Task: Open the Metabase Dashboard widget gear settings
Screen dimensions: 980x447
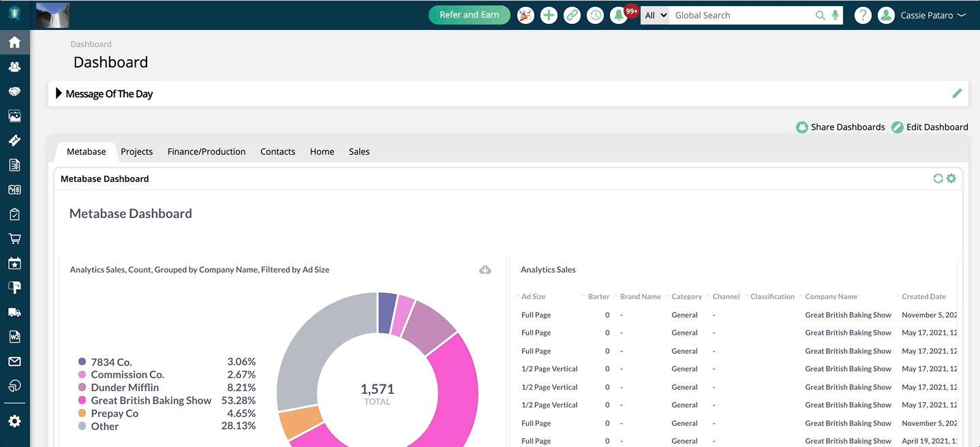Action: coord(951,179)
